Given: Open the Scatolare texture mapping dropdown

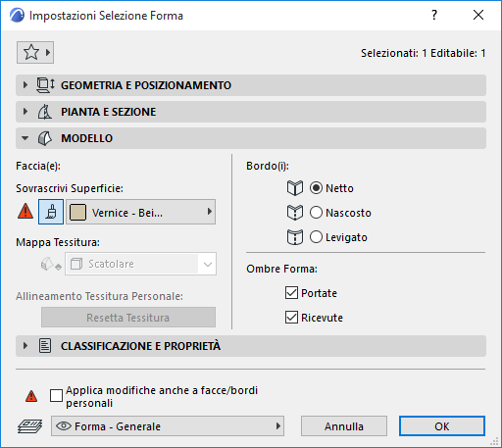Looking at the screenshot, I should click(x=140, y=264).
